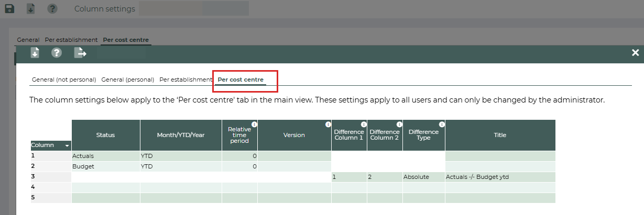Click the info icon on Difference Column 1

click(x=364, y=125)
